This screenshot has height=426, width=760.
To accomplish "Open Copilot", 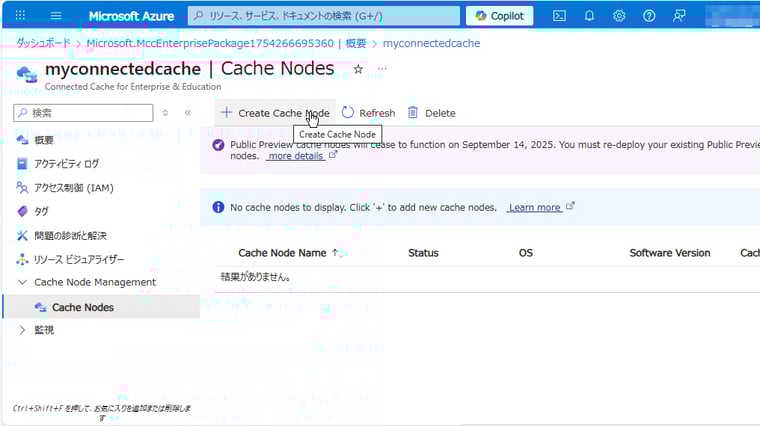I will (x=499, y=16).
